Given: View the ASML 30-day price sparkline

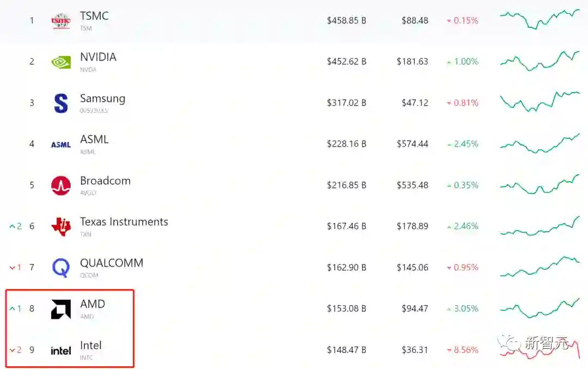Looking at the screenshot, I should tap(540, 143).
